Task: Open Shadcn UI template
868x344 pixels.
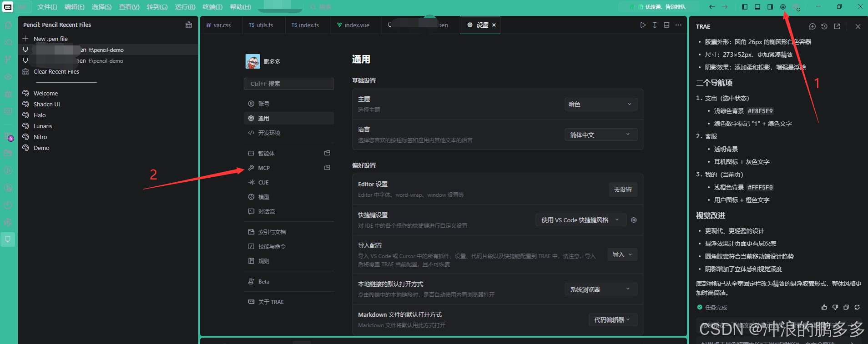Action: 46,104
